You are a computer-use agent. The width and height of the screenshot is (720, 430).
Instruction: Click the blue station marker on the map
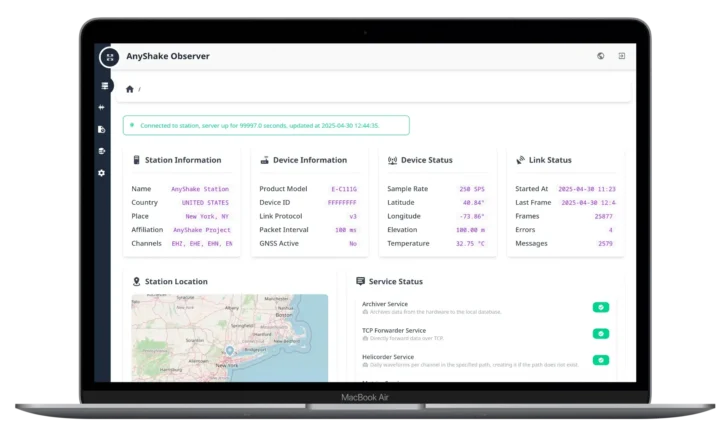[230, 351]
